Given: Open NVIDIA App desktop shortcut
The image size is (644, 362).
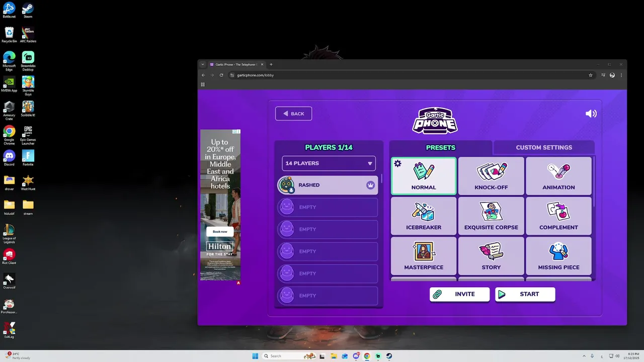Looking at the screenshot, I should [9, 84].
